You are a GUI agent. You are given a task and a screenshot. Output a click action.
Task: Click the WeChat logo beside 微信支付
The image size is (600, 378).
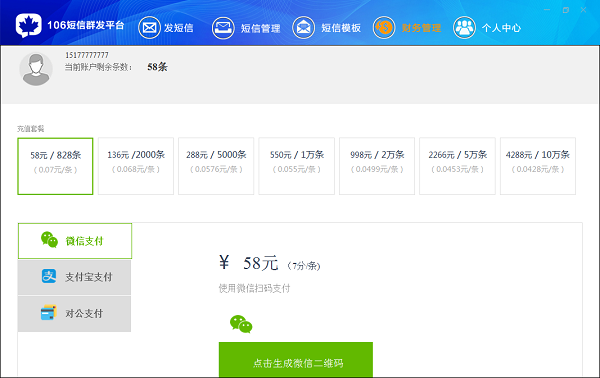[49, 240]
